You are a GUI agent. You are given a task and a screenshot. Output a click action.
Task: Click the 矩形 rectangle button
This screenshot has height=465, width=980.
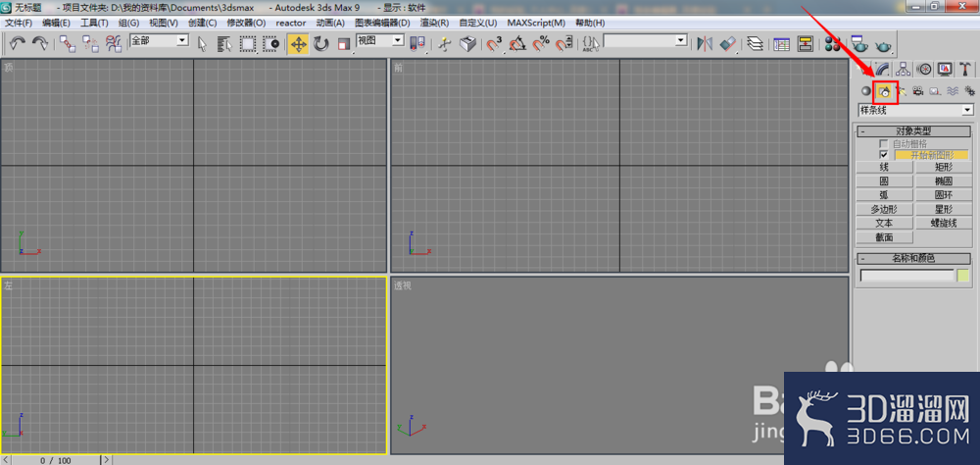[x=943, y=167]
